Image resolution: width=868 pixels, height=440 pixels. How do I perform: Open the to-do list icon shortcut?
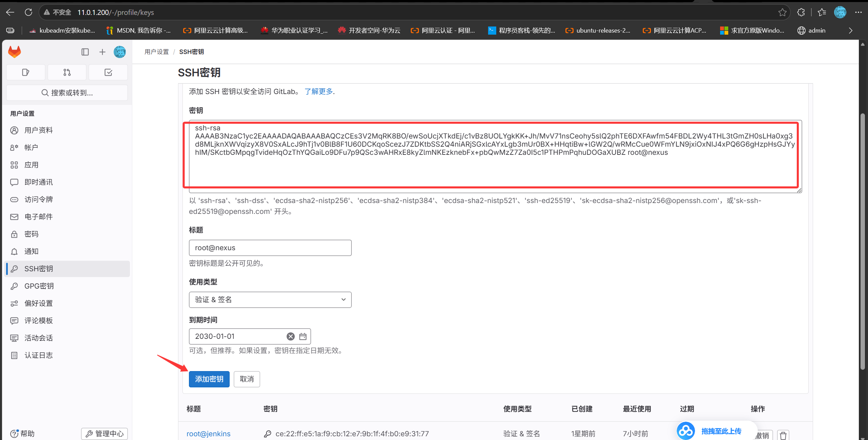click(x=108, y=72)
